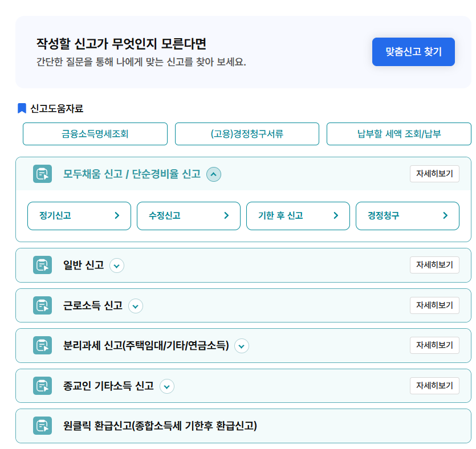Click the document icon beside 모두채움 신고
The image size is (476, 449).
(42, 174)
